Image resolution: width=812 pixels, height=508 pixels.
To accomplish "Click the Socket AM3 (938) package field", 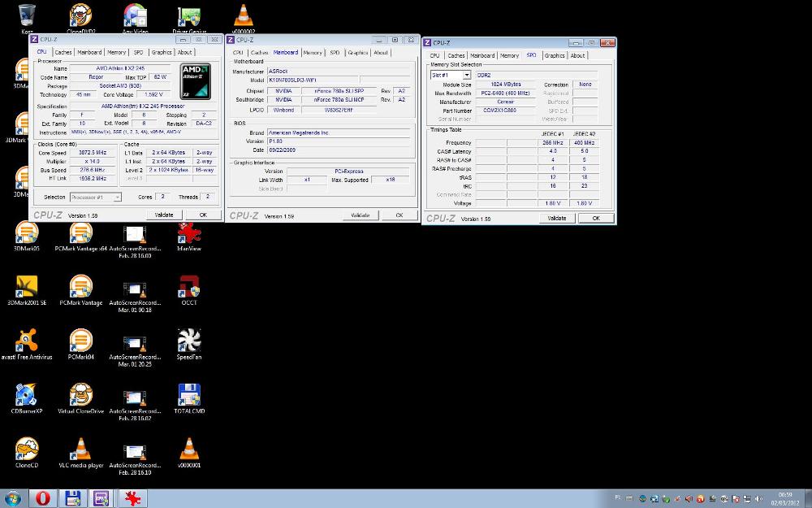I will (x=120, y=86).
